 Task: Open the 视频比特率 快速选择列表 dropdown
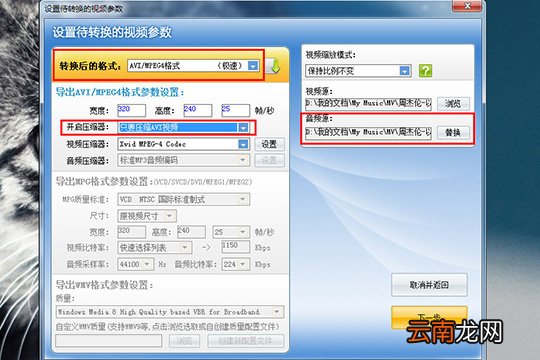(x=155, y=247)
